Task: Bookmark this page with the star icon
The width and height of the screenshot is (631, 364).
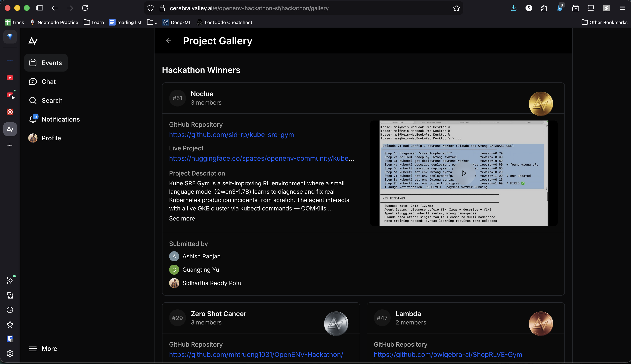Action: click(x=456, y=8)
